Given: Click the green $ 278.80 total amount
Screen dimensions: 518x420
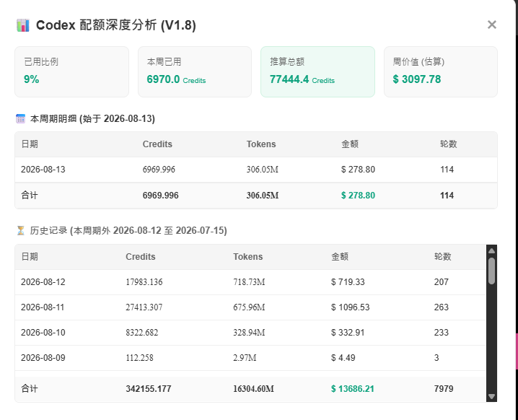Looking at the screenshot, I should (x=358, y=196).
